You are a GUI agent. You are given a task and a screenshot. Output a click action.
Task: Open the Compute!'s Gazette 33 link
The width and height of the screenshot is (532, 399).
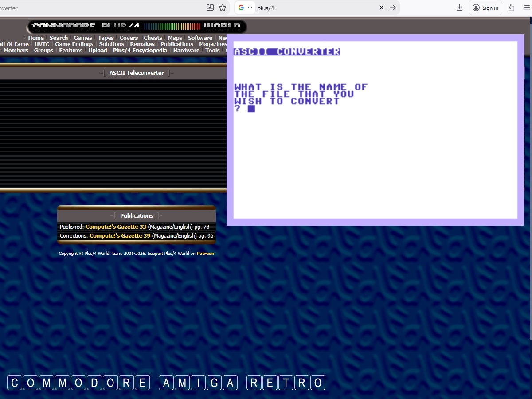116,227
